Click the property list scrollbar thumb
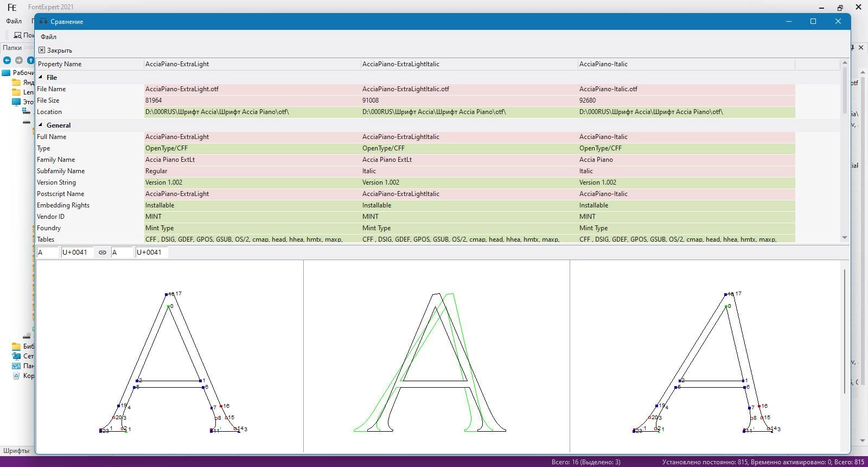This screenshot has height=467, width=868. 845,91
